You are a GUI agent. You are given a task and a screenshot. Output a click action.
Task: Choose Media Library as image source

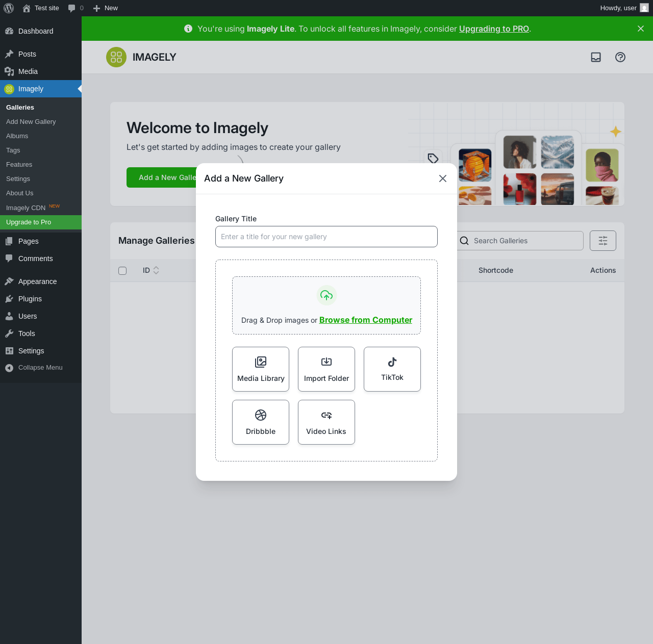pyautogui.click(x=261, y=369)
